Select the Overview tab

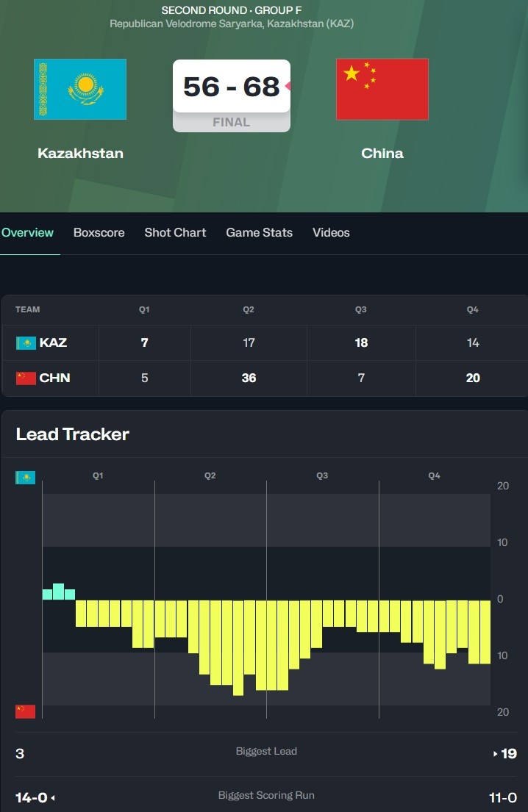click(27, 233)
